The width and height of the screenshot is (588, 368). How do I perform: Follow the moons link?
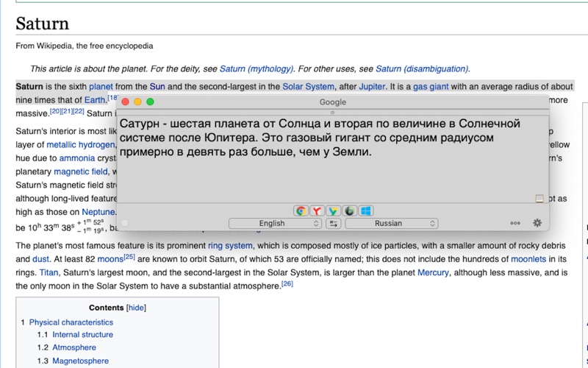[x=110, y=260]
